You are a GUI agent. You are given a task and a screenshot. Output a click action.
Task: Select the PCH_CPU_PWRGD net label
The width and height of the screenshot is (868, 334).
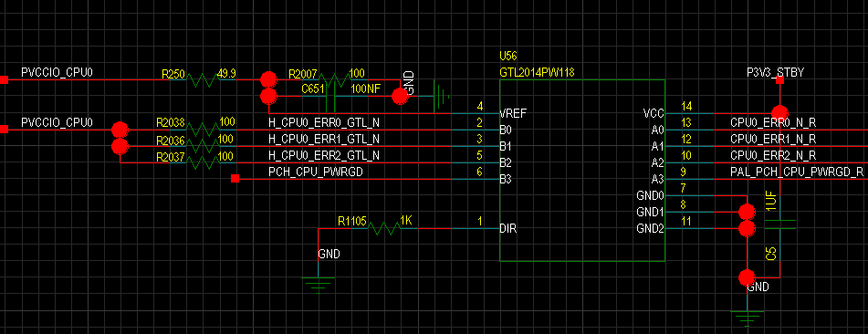click(315, 172)
